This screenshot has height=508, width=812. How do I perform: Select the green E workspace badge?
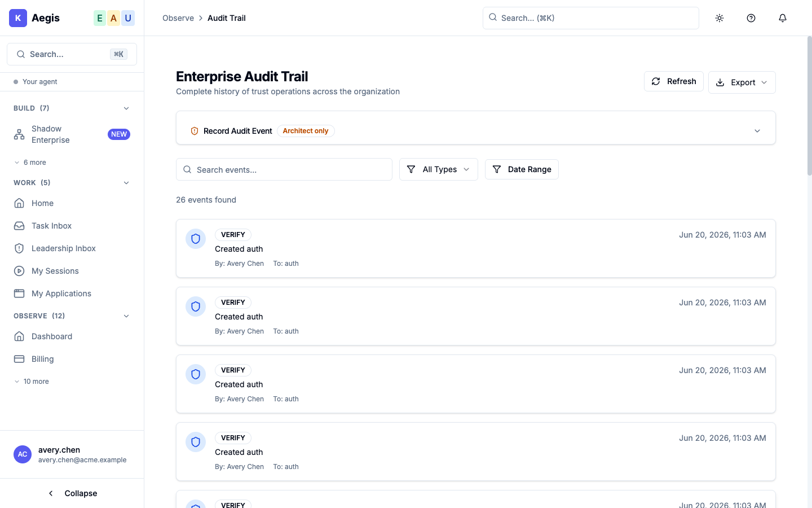(100, 18)
